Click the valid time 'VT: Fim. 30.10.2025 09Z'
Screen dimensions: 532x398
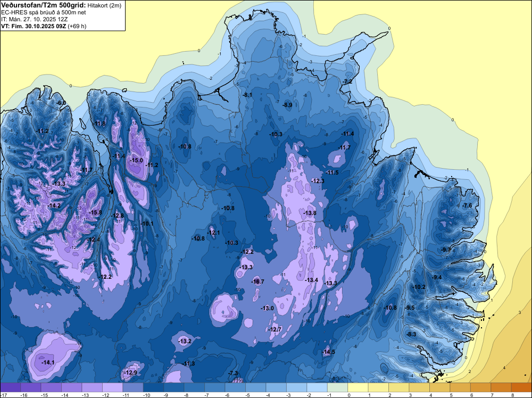pos(34,26)
